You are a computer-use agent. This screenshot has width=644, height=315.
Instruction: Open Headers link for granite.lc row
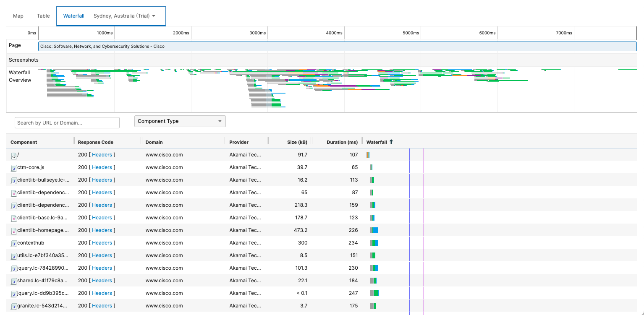coord(102,306)
